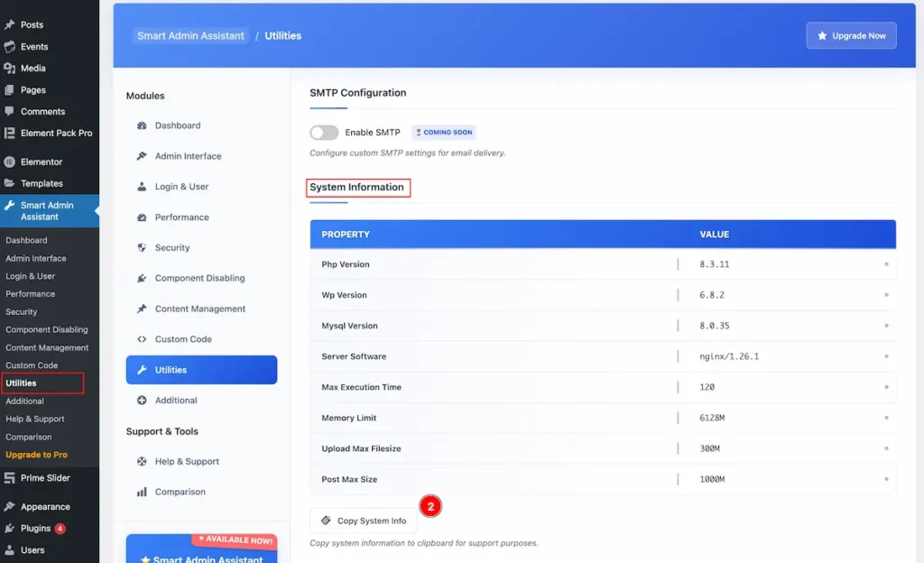Click the Coming Soon badge beside SMTP

tap(444, 133)
